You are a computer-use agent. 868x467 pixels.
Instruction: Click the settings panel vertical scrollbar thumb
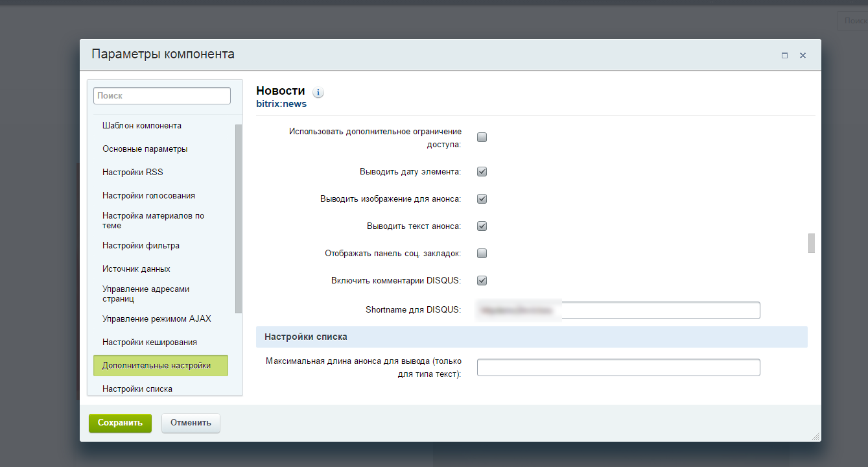pyautogui.click(x=811, y=243)
